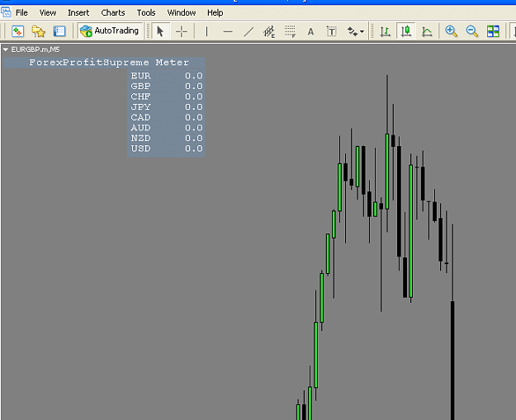Open the Help menu
This screenshot has width=516, height=420.
pos(215,13)
